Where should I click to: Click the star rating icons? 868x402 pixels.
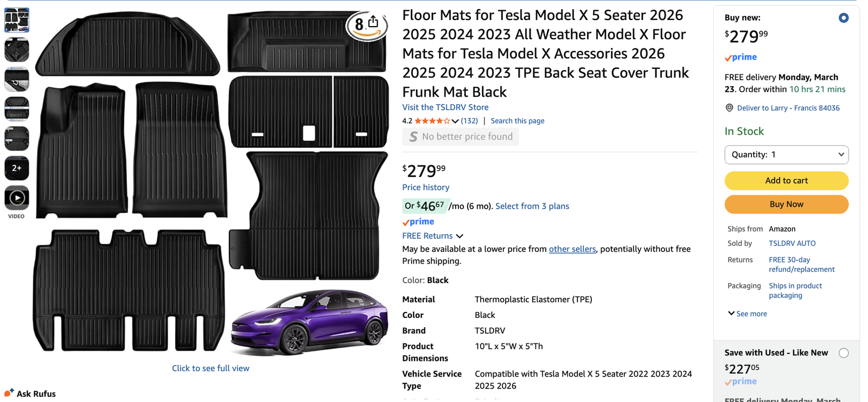[x=432, y=121]
